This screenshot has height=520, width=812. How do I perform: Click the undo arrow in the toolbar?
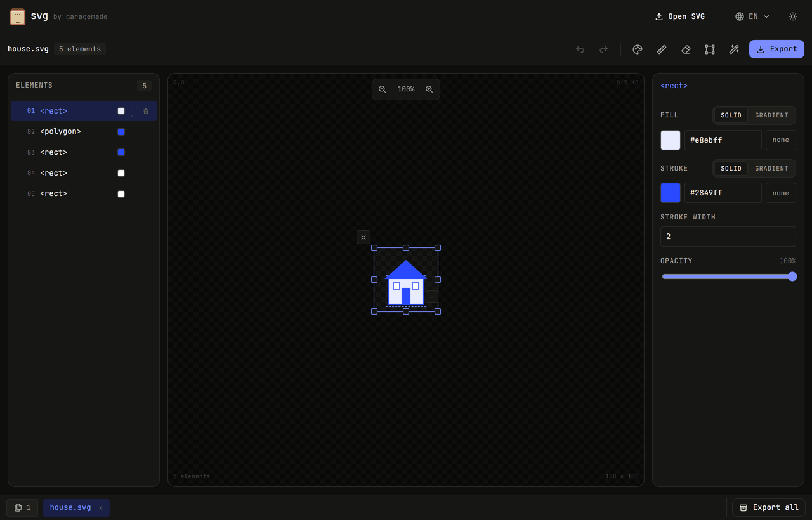click(x=580, y=49)
